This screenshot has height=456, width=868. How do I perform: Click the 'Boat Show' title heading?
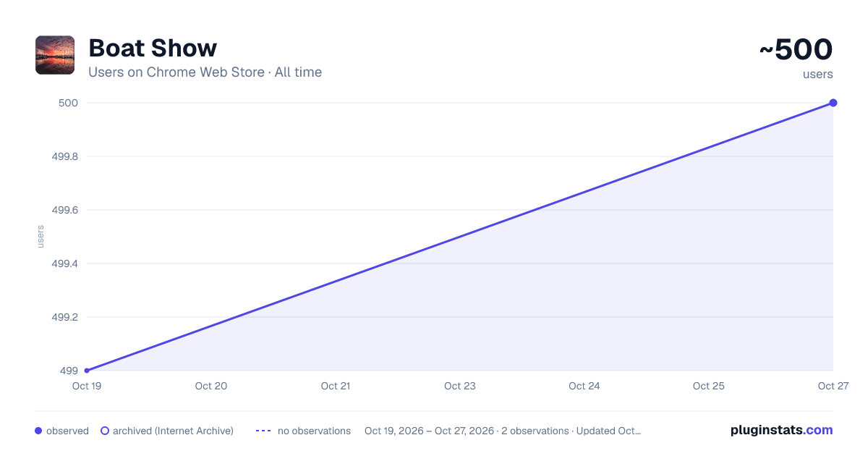click(153, 48)
